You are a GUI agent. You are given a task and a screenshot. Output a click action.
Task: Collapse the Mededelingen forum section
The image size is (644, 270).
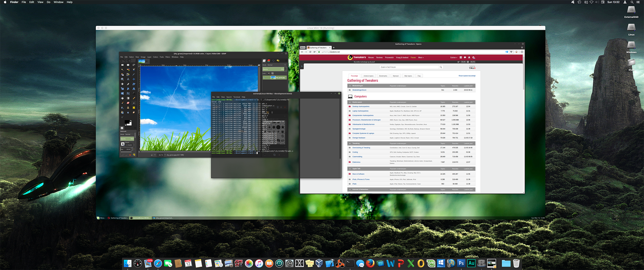(x=350, y=86)
